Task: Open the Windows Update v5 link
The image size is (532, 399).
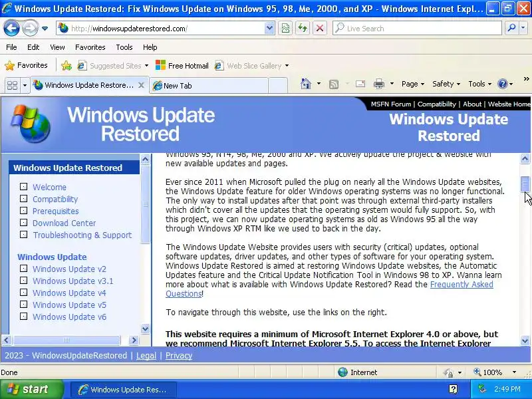Action: coord(70,305)
